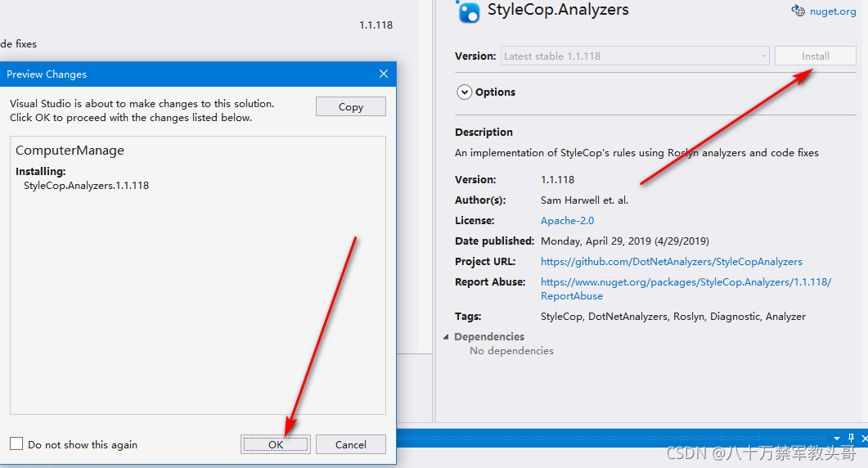868x468 pixels.
Task: Click the Description heading
Action: click(483, 132)
